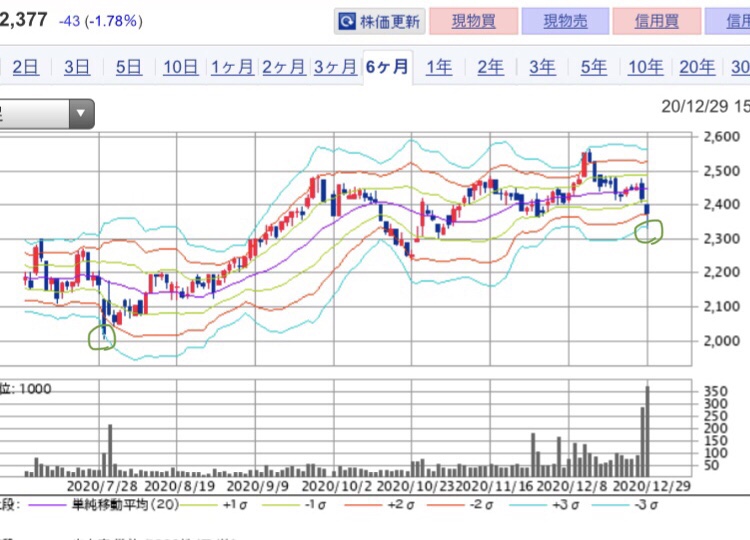Click the tall late-July volume bar
This screenshot has width=750, height=540.
[110, 450]
